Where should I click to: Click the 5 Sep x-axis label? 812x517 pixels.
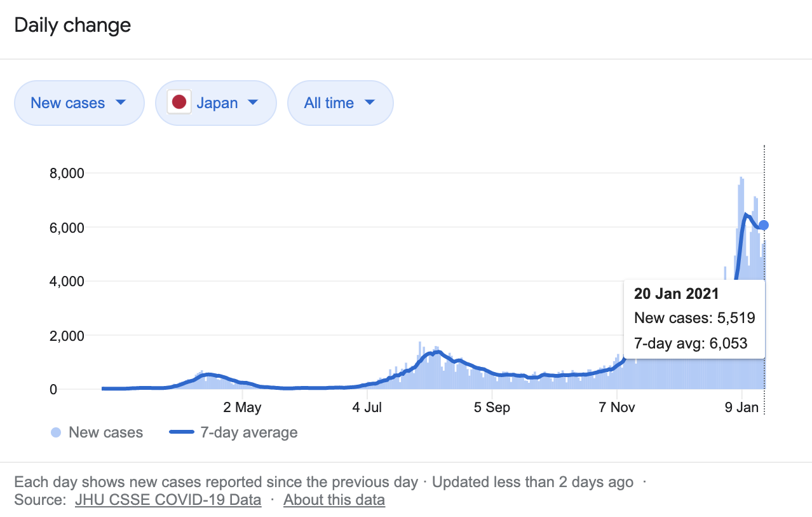coord(492,408)
